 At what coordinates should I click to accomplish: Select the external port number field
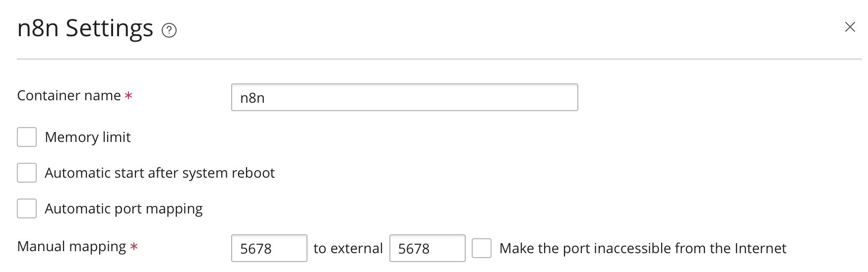427,248
